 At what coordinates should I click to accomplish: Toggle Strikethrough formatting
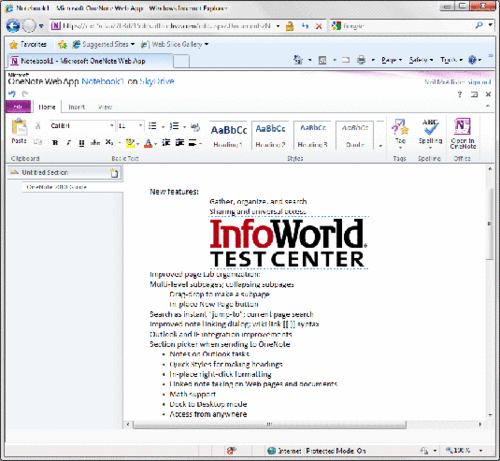(x=95, y=143)
